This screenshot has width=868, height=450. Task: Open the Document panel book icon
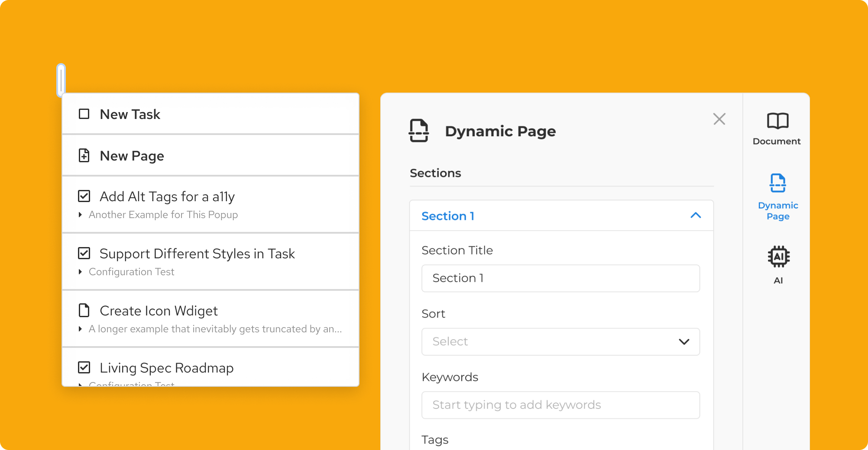point(777,121)
